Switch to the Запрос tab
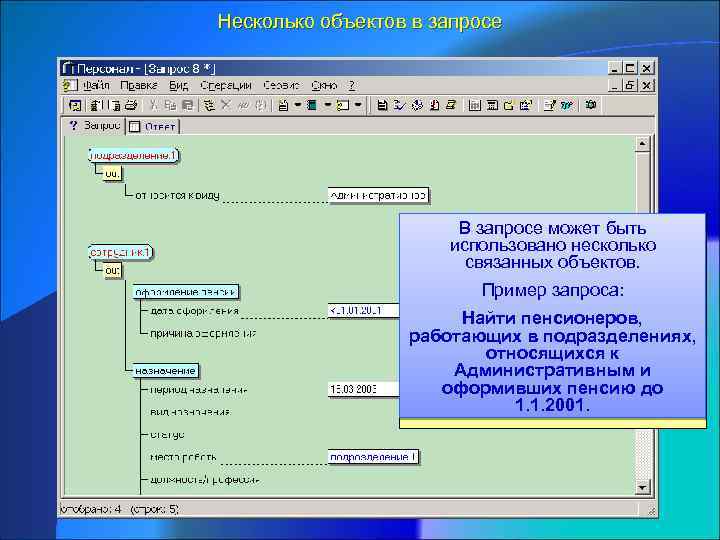The image size is (720, 540). 95,125
